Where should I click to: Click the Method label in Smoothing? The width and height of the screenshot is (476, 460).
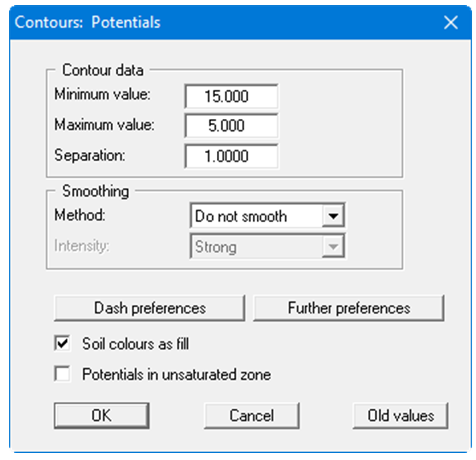[80, 215]
